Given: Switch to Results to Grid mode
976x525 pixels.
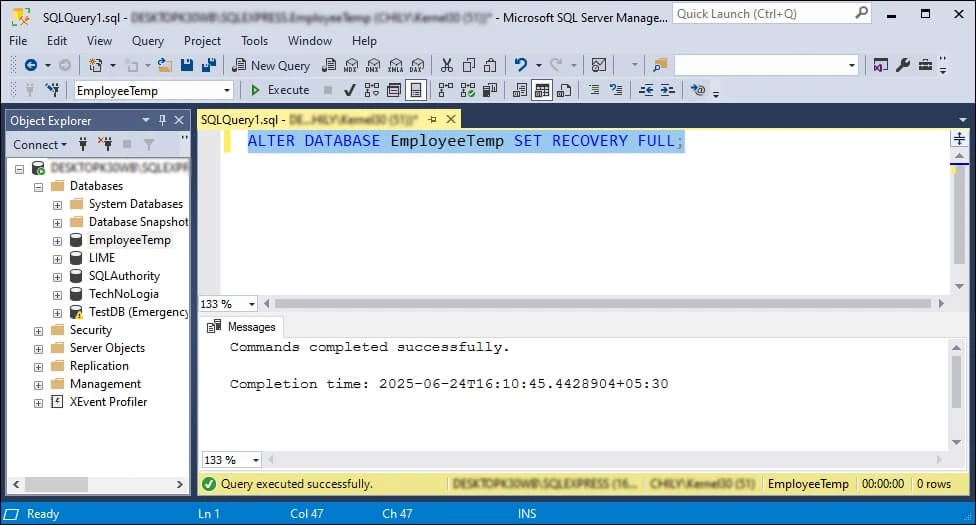Looking at the screenshot, I should [x=542, y=90].
